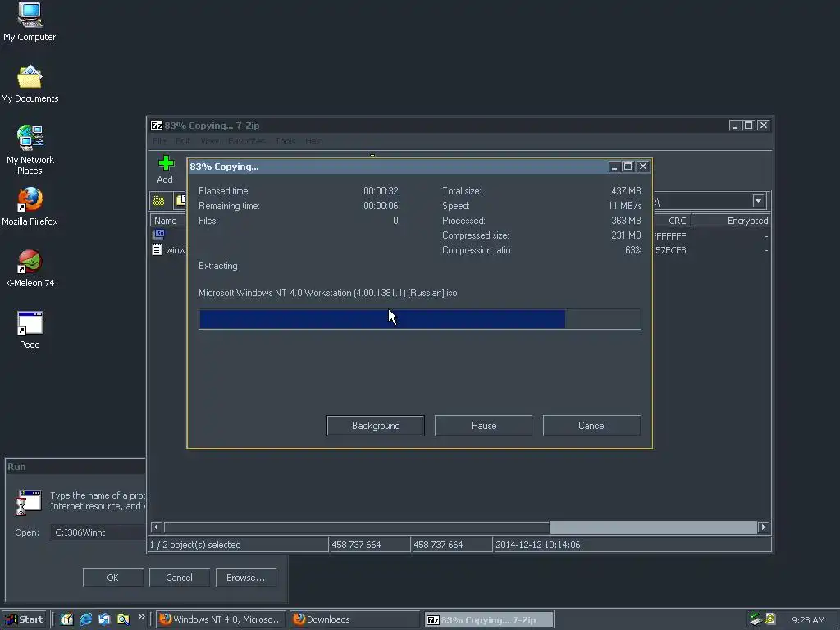Open the Pego desktop shortcut

coord(30,330)
